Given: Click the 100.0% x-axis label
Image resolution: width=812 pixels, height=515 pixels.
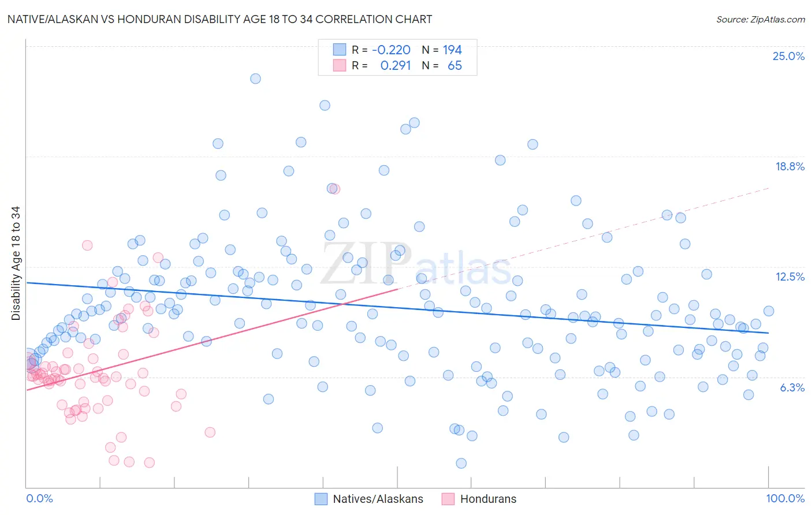Looking at the screenshot, I should pyautogui.click(x=785, y=498).
